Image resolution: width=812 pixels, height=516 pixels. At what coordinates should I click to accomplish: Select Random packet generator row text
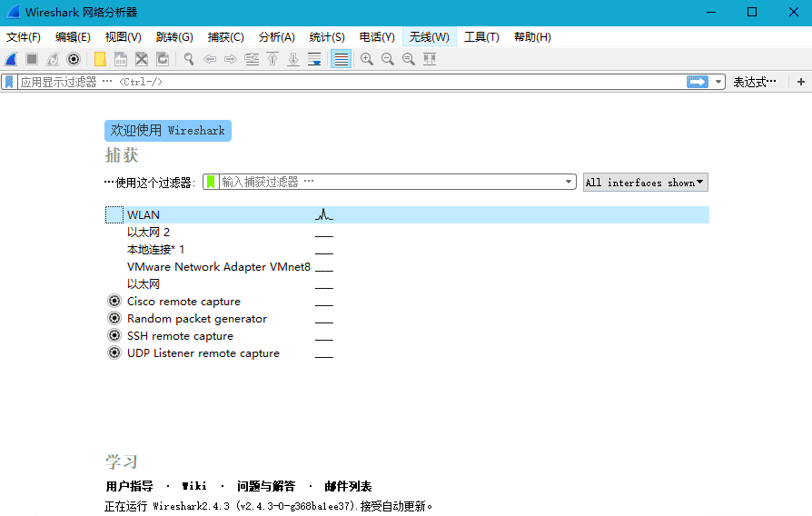click(x=197, y=319)
